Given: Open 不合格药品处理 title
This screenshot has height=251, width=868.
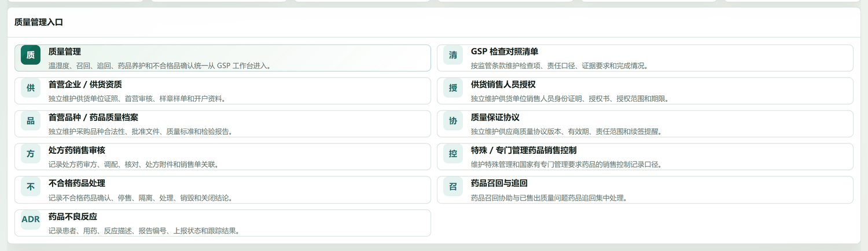Looking at the screenshot, I should click(77, 183).
